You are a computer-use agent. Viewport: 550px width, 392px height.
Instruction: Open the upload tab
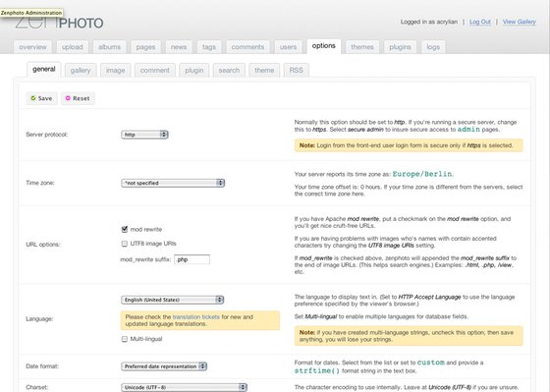(73, 47)
